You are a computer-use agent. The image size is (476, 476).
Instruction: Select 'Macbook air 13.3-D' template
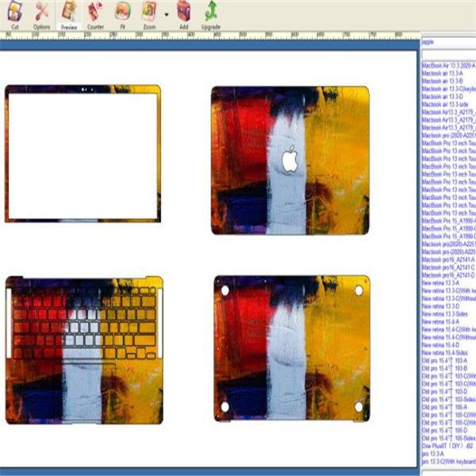(x=442, y=97)
